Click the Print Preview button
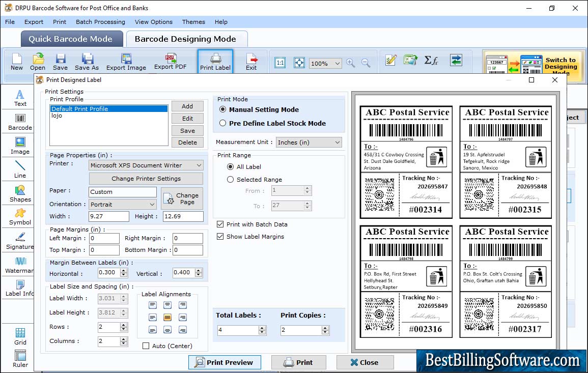Image resolution: width=588 pixels, height=373 pixels. pyautogui.click(x=225, y=362)
